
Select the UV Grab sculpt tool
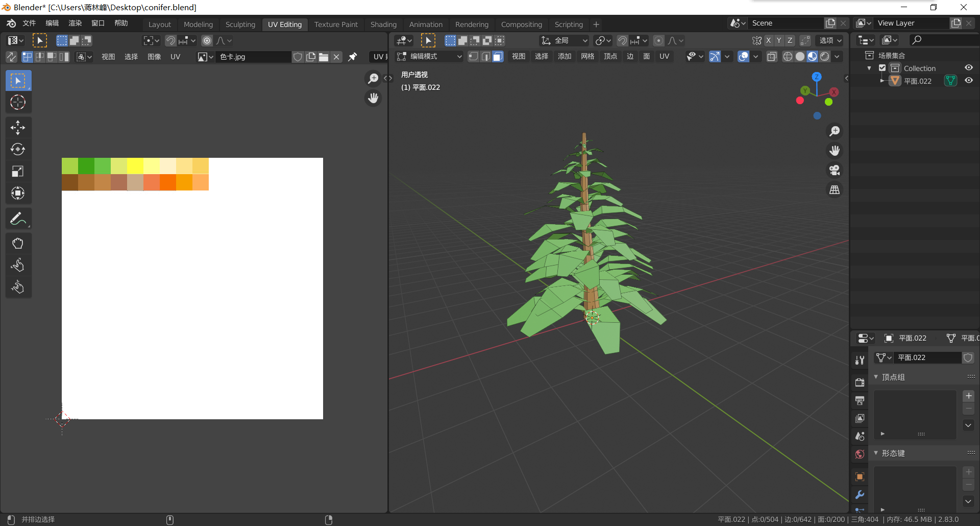[x=18, y=243]
